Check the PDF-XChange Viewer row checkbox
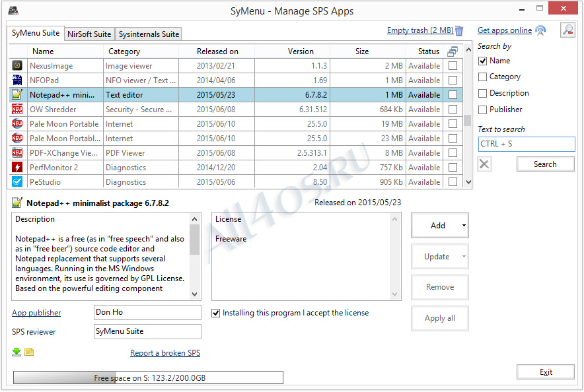The width and height of the screenshot is (584, 392). point(453,153)
